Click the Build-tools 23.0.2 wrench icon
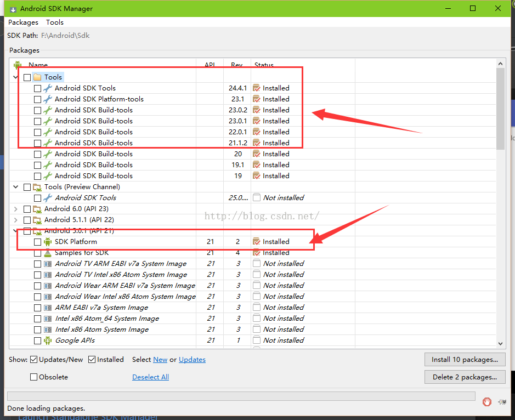The width and height of the screenshot is (515, 420). click(48, 110)
